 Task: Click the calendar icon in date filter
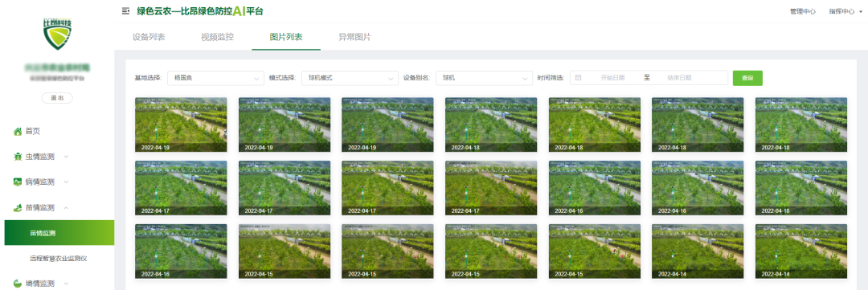(578, 78)
